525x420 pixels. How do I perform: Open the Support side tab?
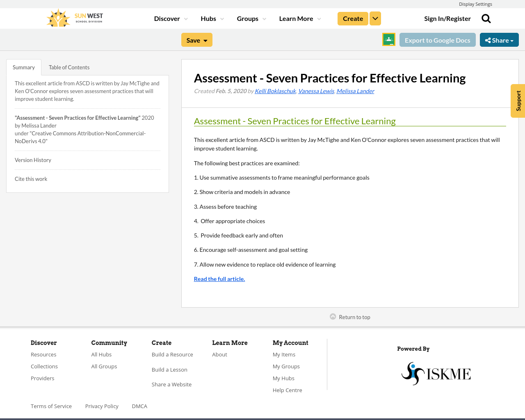[x=518, y=100]
